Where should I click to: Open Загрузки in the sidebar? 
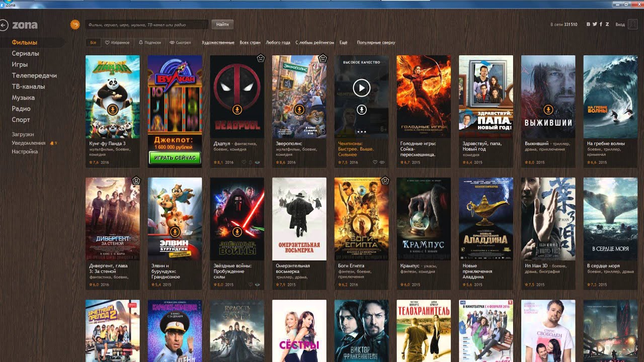coord(23,134)
